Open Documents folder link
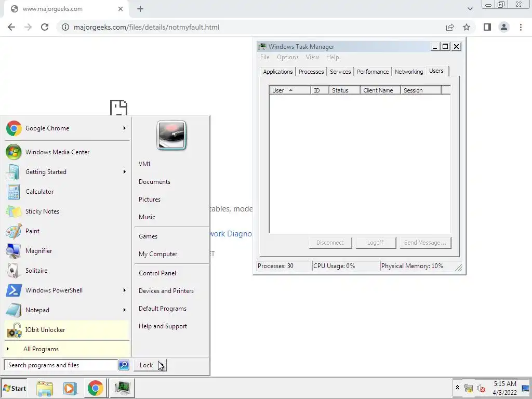 (154, 181)
